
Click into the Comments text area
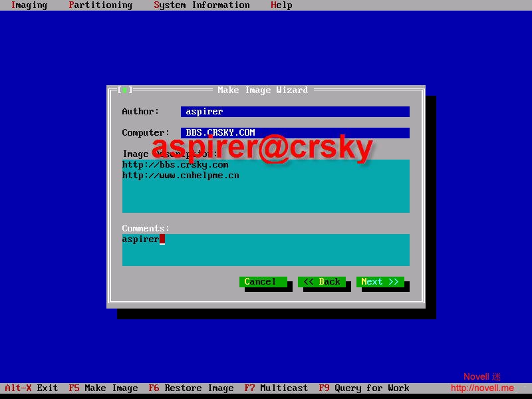click(265, 250)
